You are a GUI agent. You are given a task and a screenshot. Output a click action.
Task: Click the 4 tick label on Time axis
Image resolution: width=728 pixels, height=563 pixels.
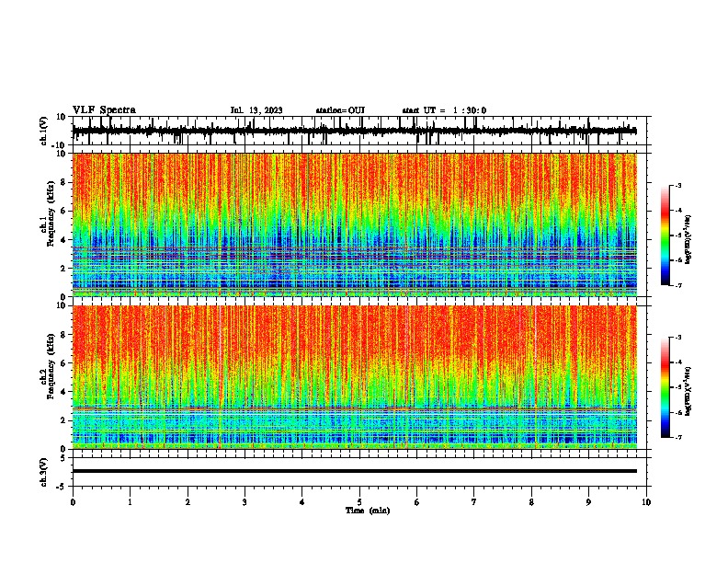(301, 502)
